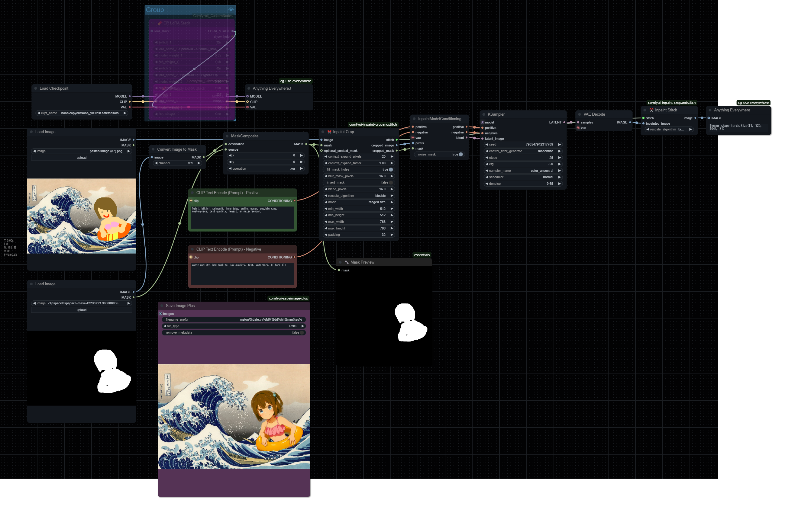Click the collapse dot on VAE Decode node

(x=579, y=114)
